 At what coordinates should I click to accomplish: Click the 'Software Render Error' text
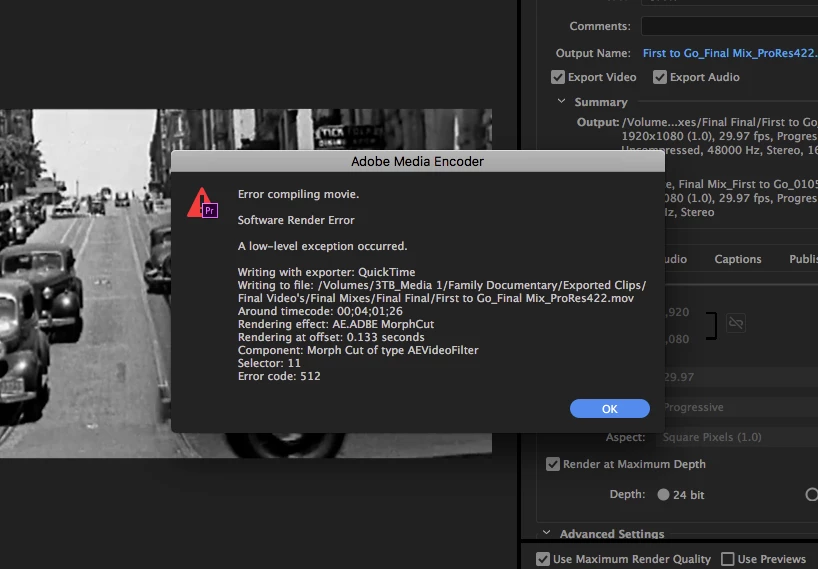tap(296, 220)
